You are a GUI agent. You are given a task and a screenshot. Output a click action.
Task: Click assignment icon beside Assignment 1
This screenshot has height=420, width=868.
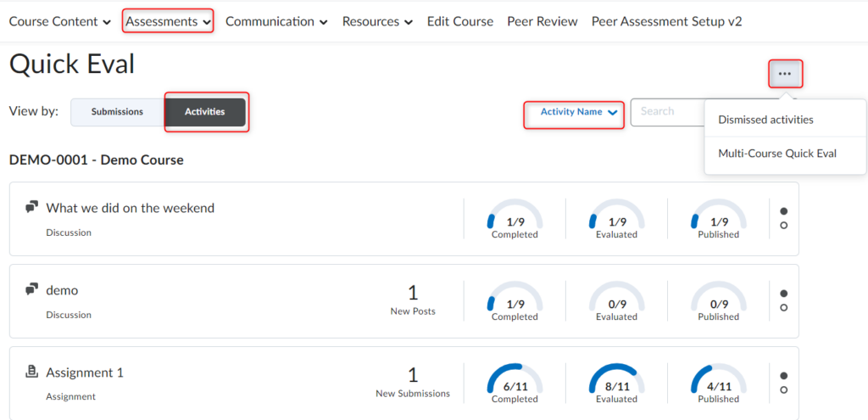(x=32, y=372)
